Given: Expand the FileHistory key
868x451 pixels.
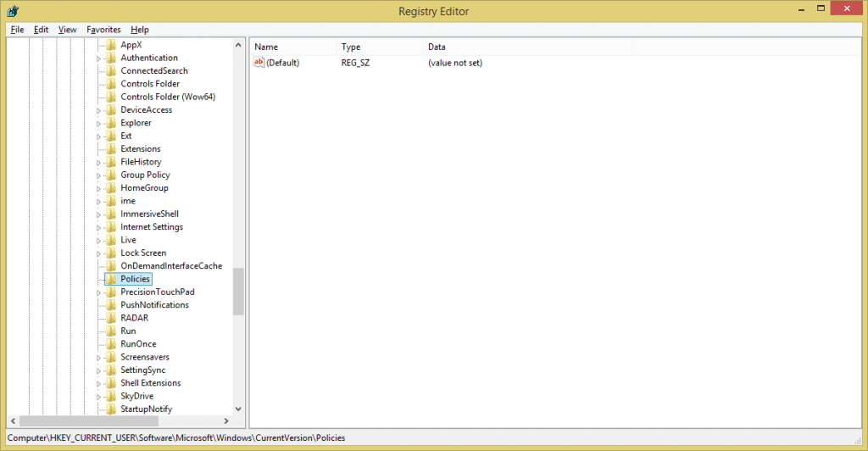Looking at the screenshot, I should pos(98,163).
